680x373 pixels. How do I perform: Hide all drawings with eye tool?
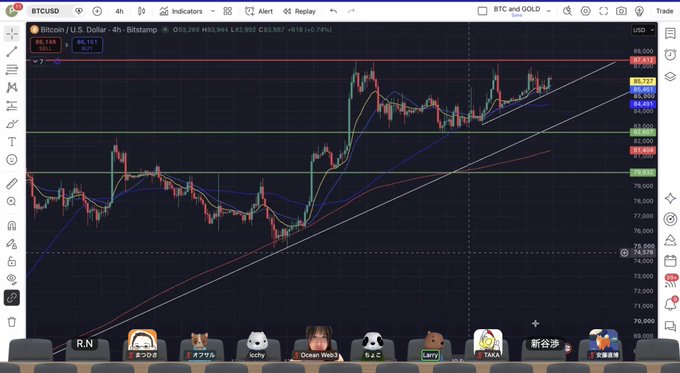[x=12, y=279]
